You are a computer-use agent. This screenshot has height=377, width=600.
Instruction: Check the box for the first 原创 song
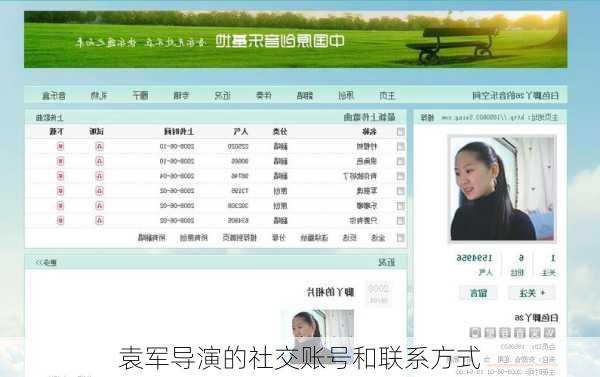tap(400, 191)
